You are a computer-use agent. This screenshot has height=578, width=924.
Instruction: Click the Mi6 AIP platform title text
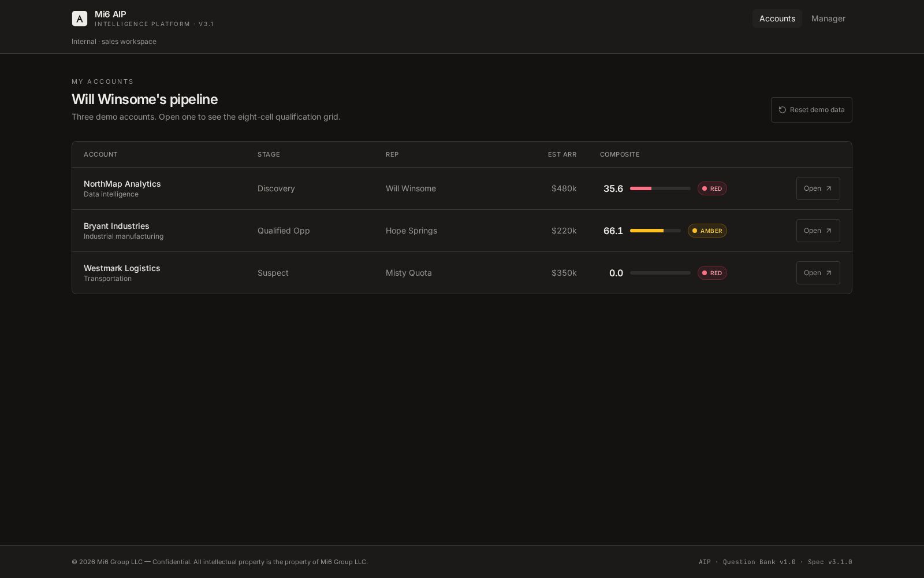(110, 14)
